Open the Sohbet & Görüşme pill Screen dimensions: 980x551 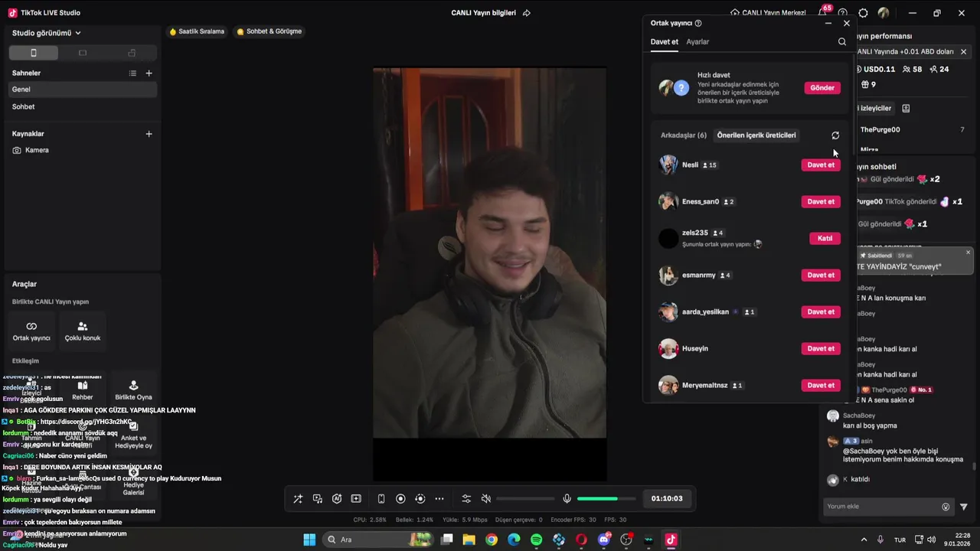pyautogui.click(x=269, y=31)
